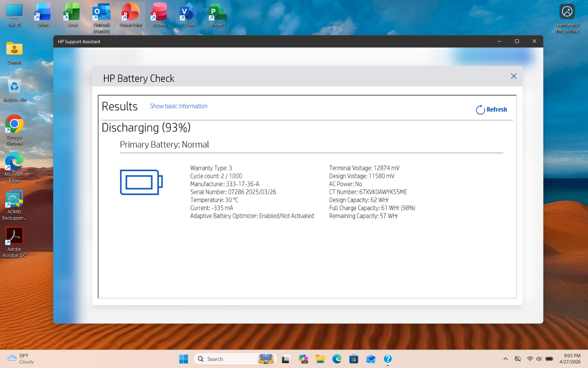The image size is (588, 368).
Task: Click 'CT Number: 6TXVK0AWYKS5ME' text
Action: (x=368, y=192)
